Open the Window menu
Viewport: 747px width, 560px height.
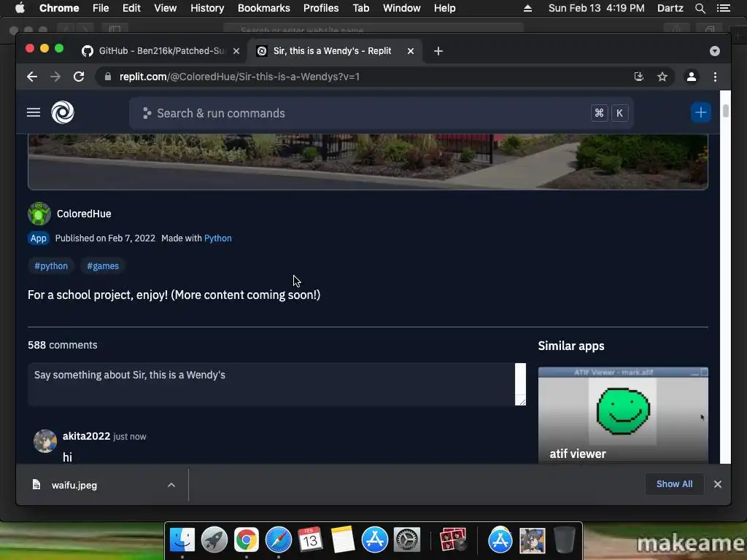click(x=402, y=8)
